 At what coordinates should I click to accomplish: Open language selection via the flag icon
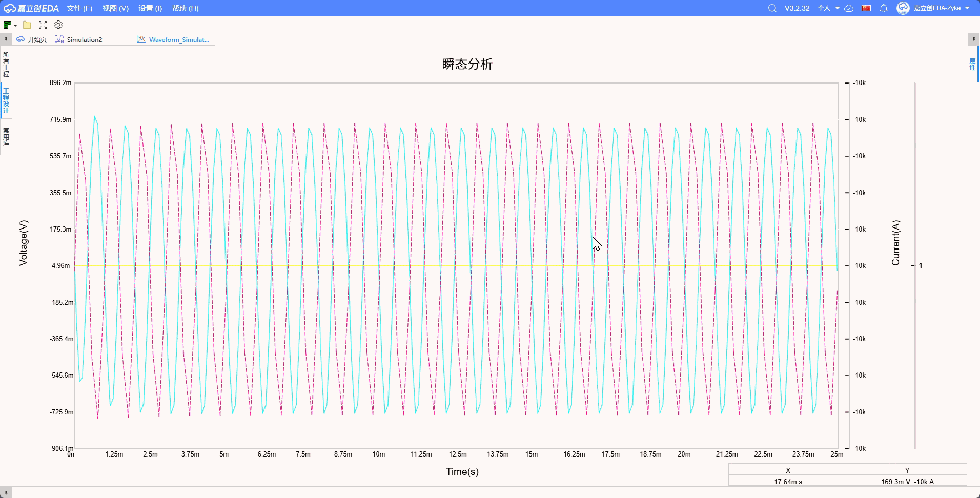tap(866, 8)
